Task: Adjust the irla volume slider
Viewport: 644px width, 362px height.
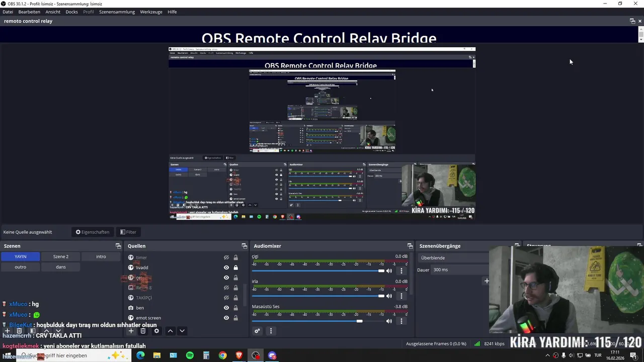Action: pos(318,296)
